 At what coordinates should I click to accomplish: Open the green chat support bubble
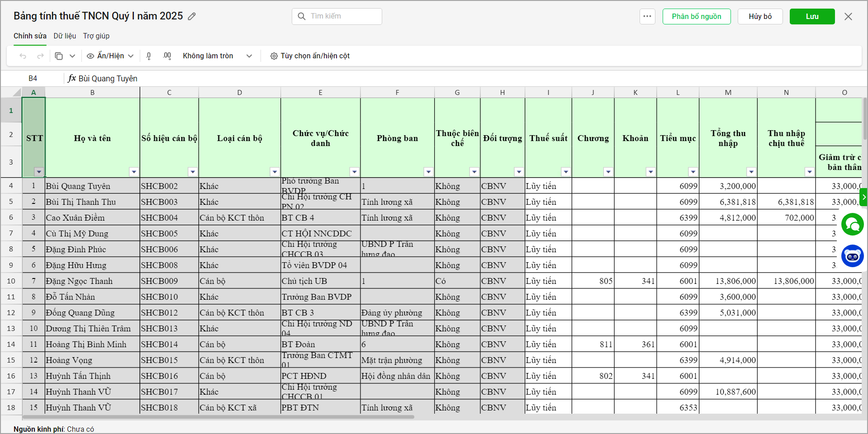[x=852, y=224]
